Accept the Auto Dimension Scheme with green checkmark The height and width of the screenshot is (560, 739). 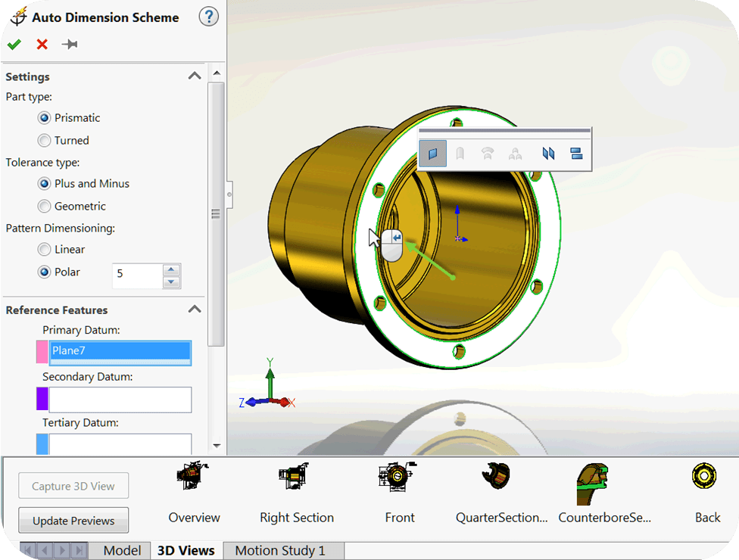[x=14, y=45]
